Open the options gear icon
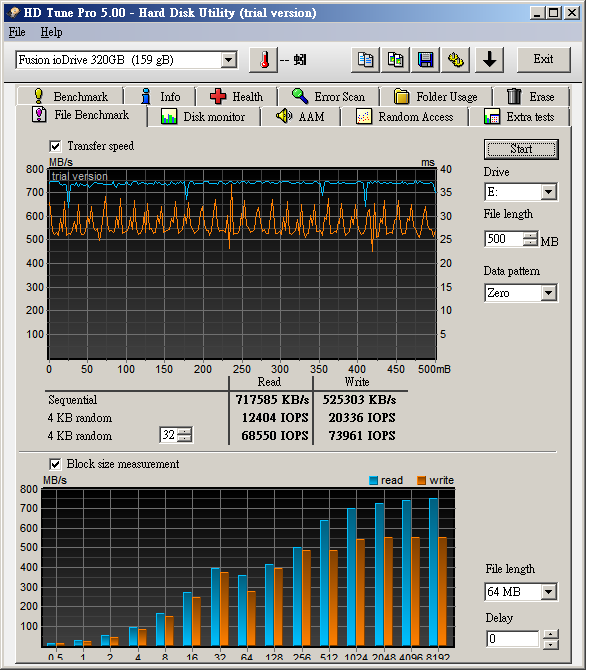 click(455, 60)
